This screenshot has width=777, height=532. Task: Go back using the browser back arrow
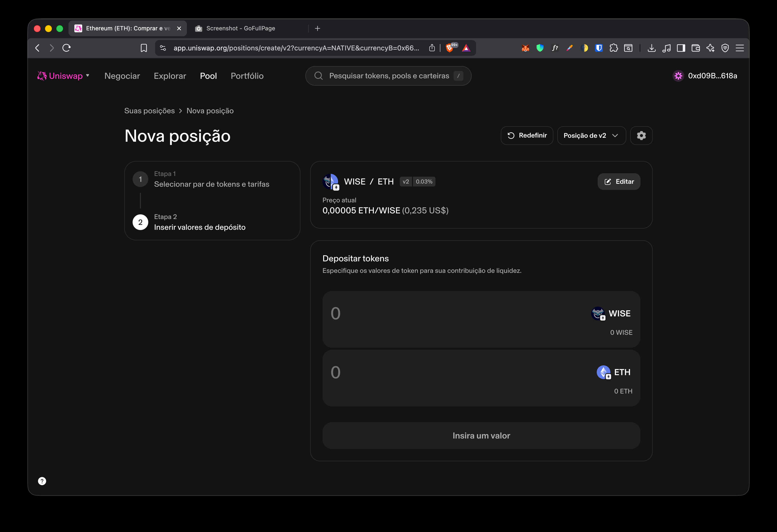(x=37, y=48)
